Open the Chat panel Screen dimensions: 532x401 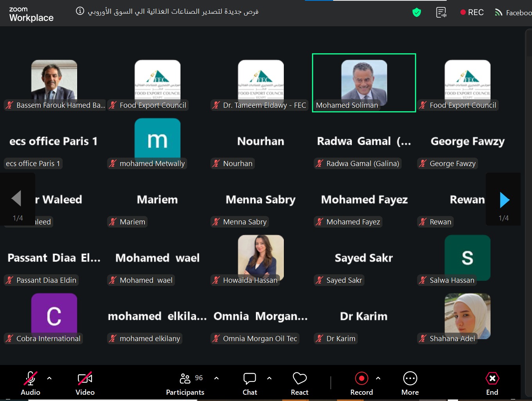click(250, 383)
